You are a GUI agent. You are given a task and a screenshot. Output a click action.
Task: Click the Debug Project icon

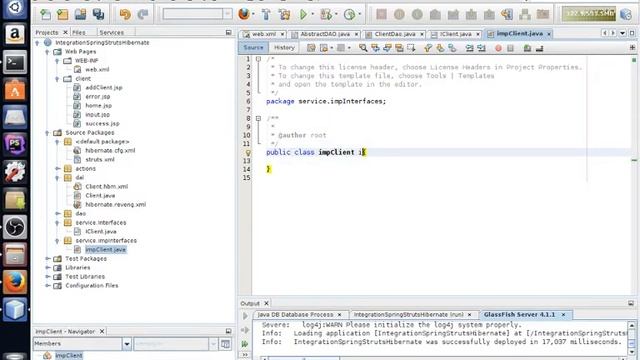click(x=326, y=15)
